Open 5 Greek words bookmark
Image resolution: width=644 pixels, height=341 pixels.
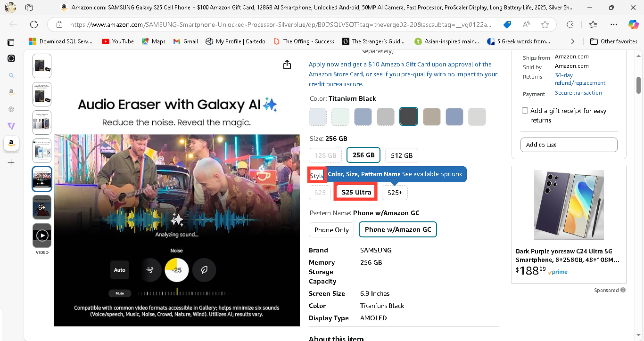pos(519,41)
